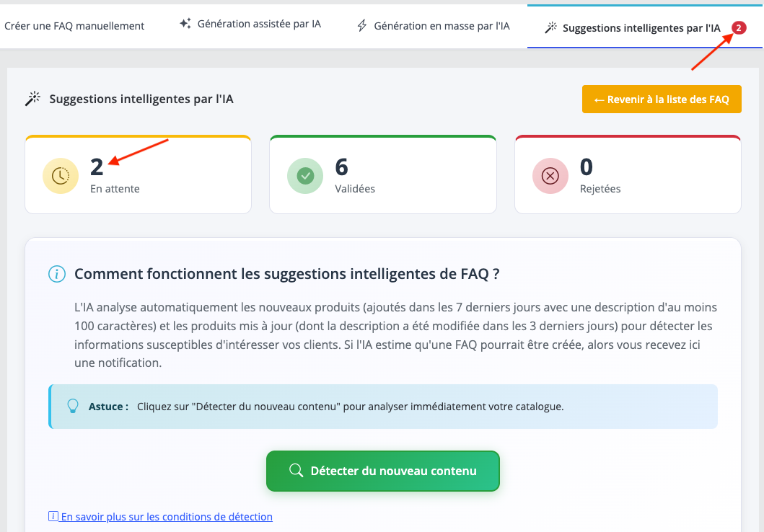
Task: Click the wand icon beside the panel heading
Action: (x=32, y=99)
